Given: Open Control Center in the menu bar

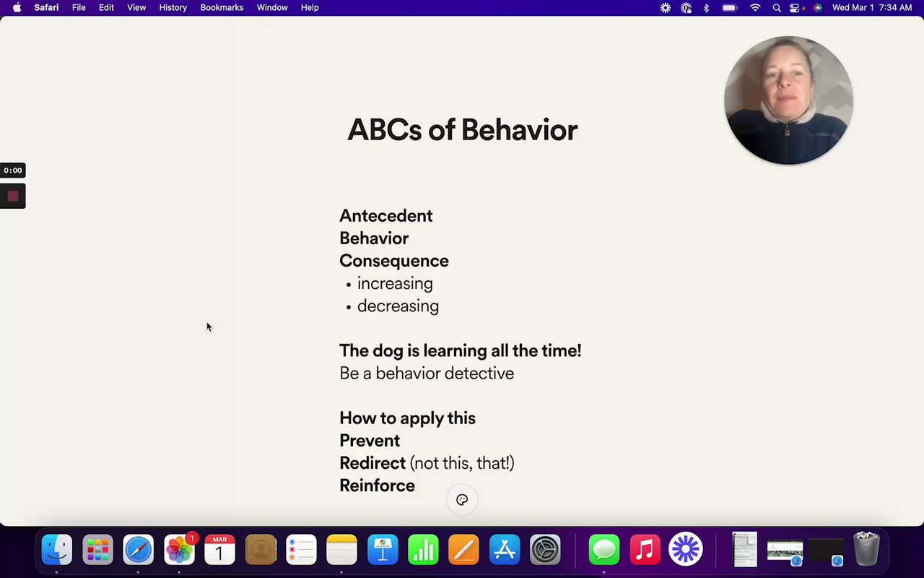Looking at the screenshot, I should point(796,7).
